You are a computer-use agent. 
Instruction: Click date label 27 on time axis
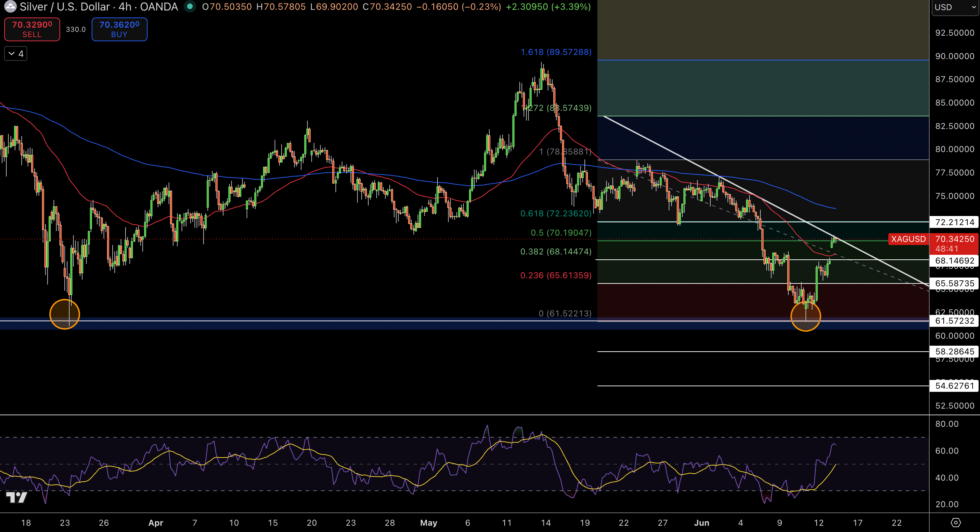point(663,523)
